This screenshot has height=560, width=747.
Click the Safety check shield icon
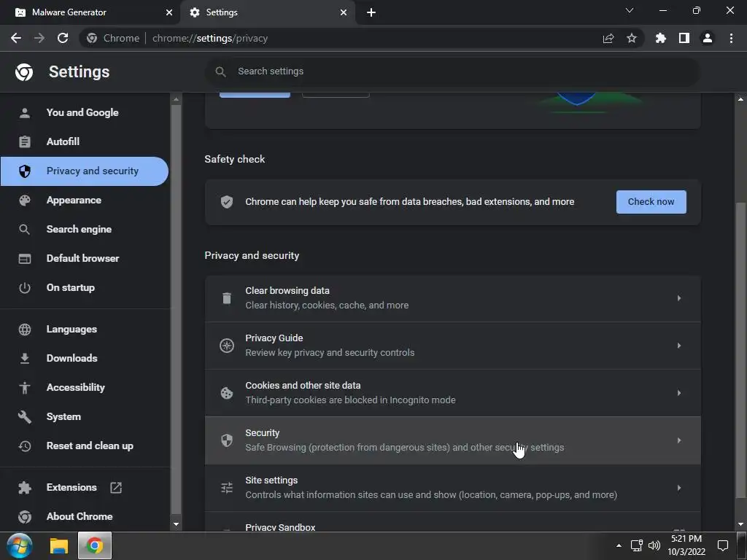227,202
